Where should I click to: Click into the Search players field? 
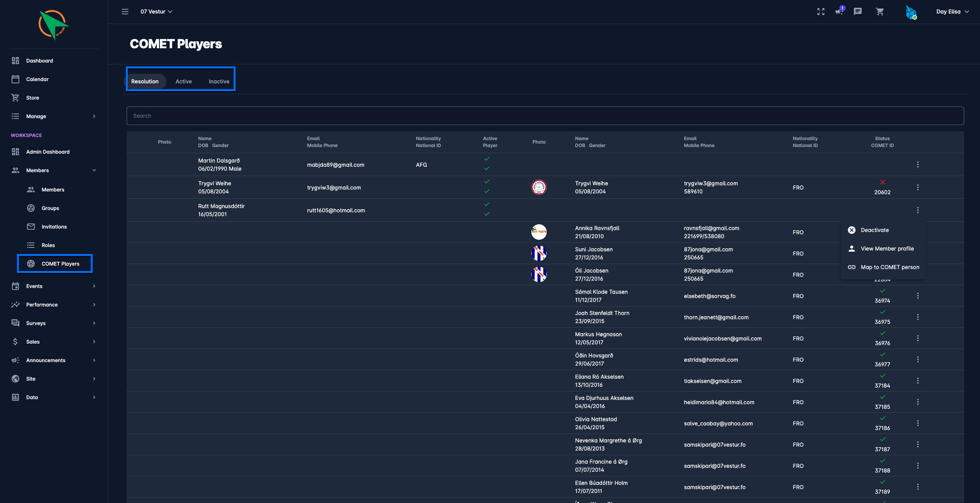pos(545,116)
